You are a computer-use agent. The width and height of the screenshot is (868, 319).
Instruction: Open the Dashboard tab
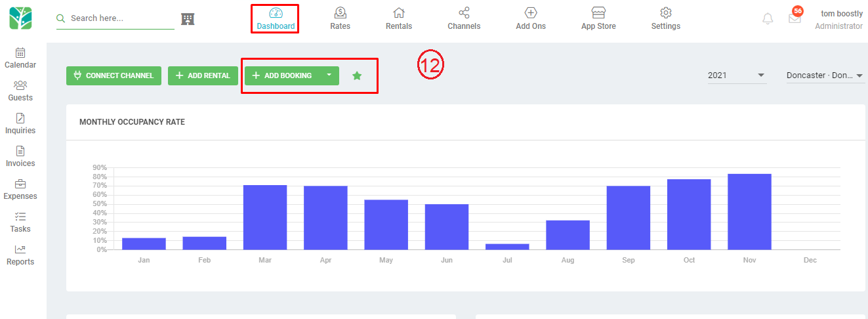tap(276, 19)
